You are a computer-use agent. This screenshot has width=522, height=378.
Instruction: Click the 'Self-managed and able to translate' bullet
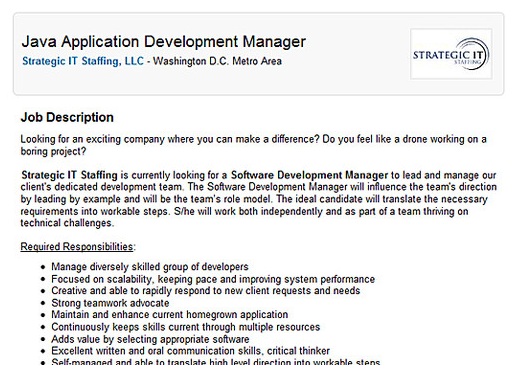(x=216, y=362)
